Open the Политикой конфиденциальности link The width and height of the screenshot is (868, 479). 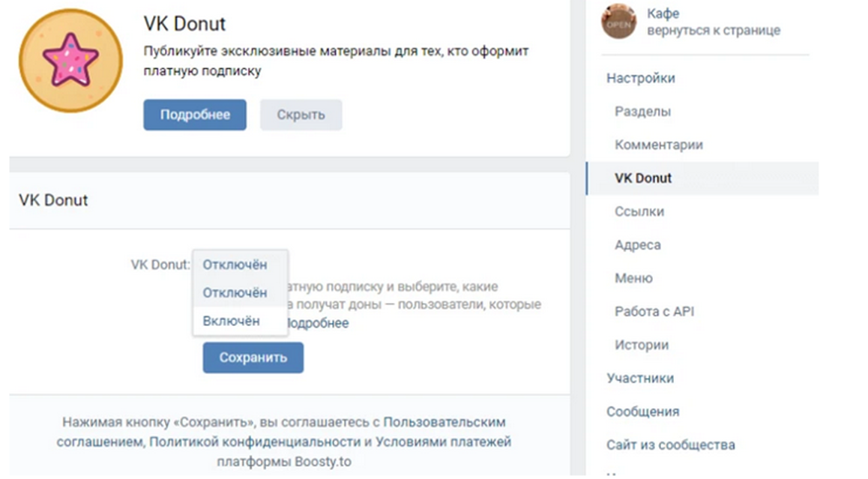[255, 442]
